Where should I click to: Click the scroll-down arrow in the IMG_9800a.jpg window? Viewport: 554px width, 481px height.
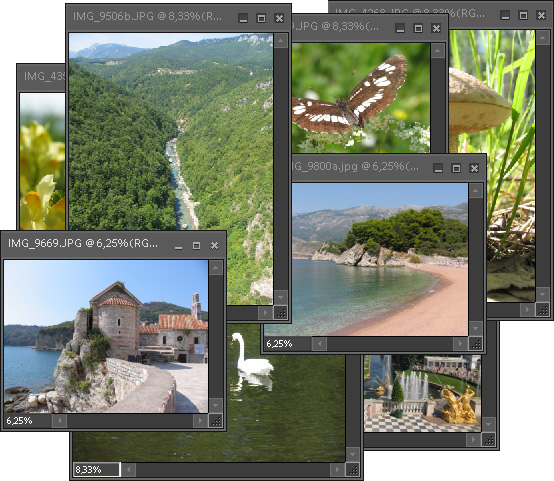pyautogui.click(x=476, y=329)
